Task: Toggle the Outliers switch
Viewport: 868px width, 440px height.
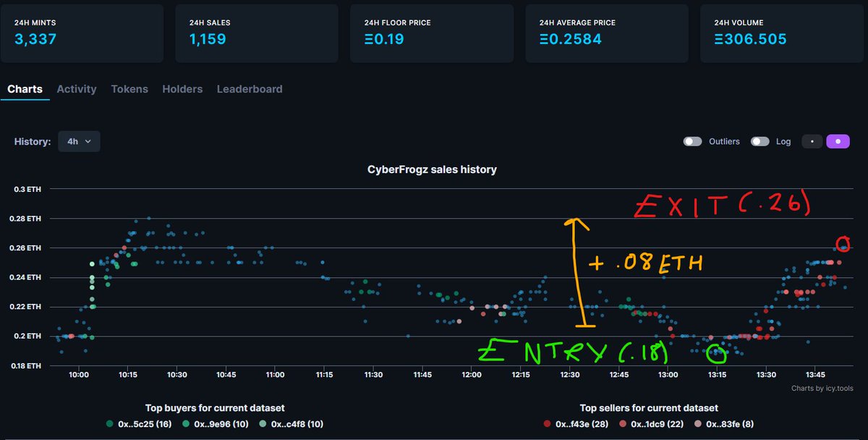Action: tap(693, 142)
